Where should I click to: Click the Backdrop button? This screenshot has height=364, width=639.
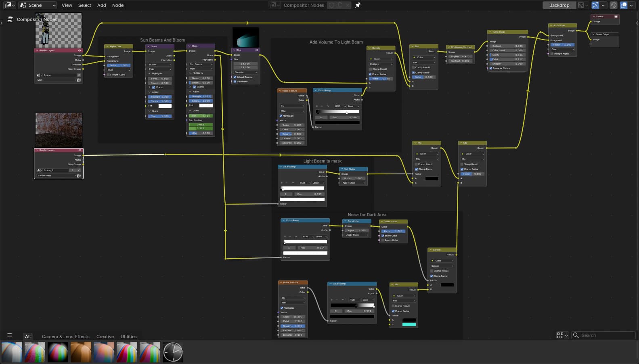point(559,5)
